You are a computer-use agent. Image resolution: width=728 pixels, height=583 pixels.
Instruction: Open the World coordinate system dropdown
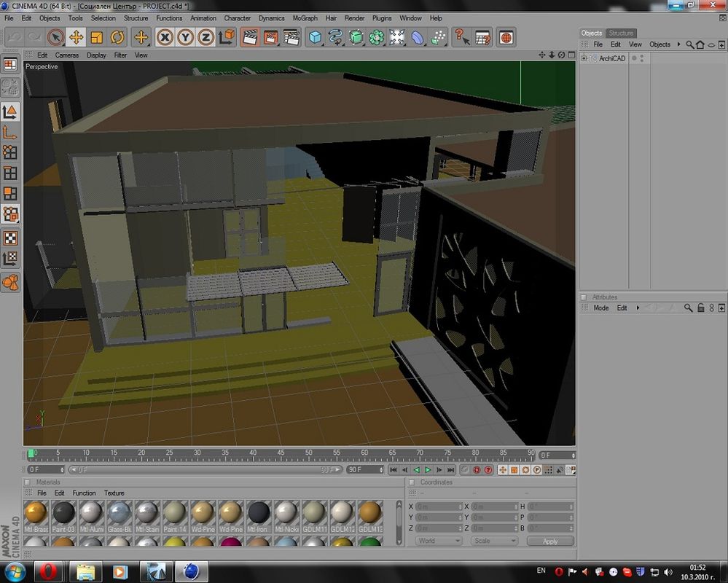pyautogui.click(x=439, y=541)
